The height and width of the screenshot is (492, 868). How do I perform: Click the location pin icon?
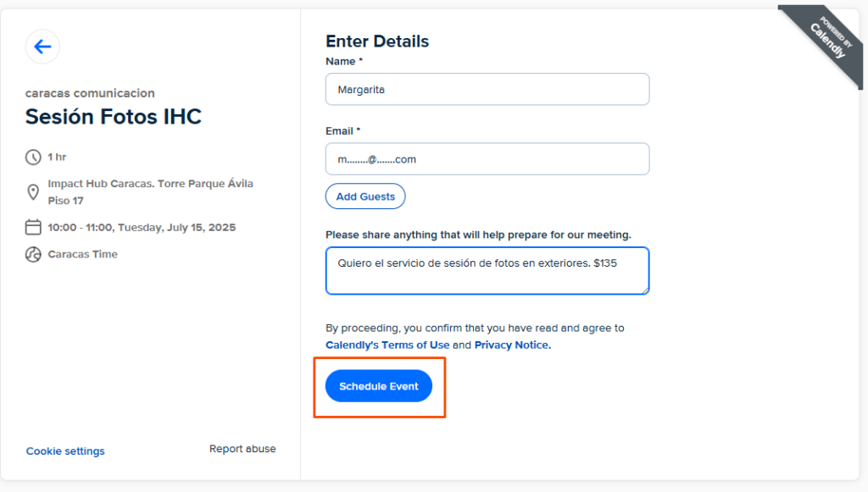coord(33,192)
